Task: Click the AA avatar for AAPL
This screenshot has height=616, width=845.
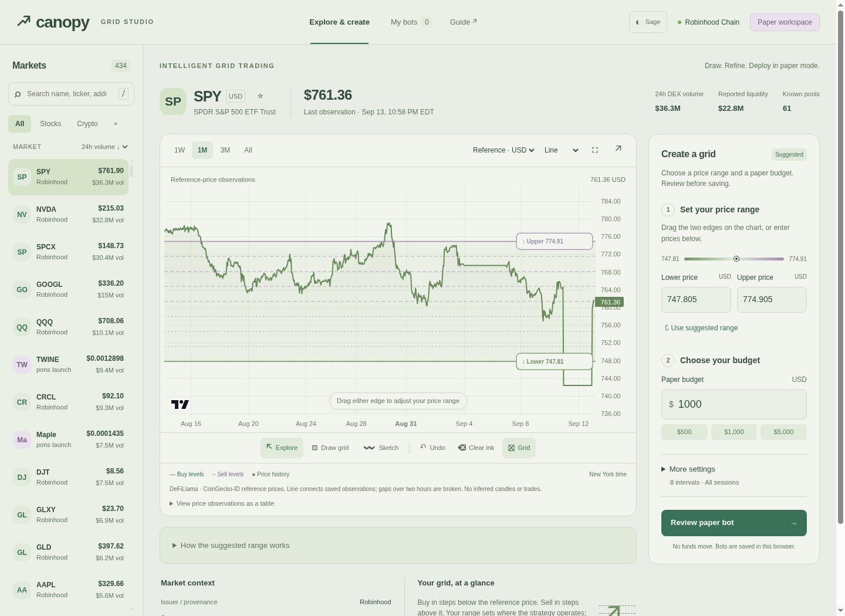Action: coord(22,590)
